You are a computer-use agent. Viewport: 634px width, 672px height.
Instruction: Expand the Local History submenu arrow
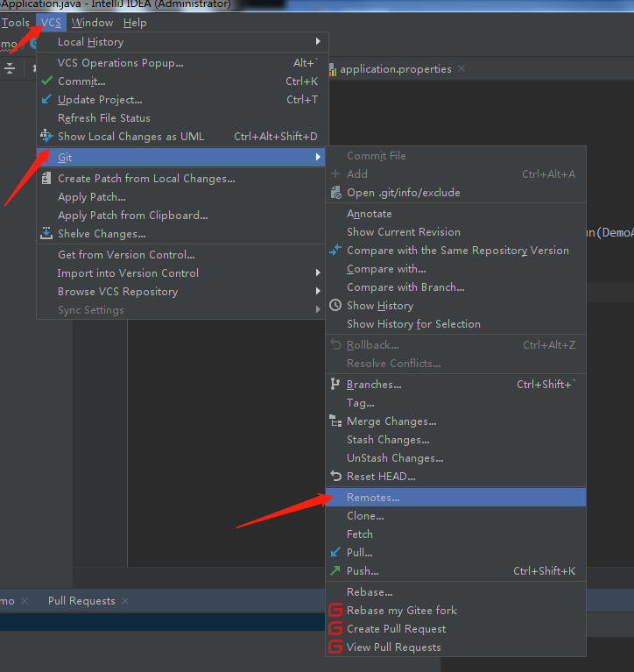tap(318, 41)
